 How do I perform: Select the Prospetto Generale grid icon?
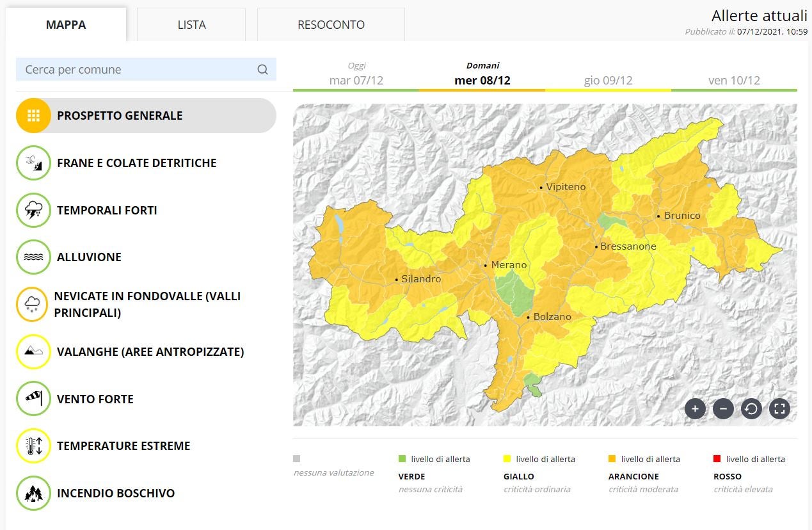coord(33,115)
